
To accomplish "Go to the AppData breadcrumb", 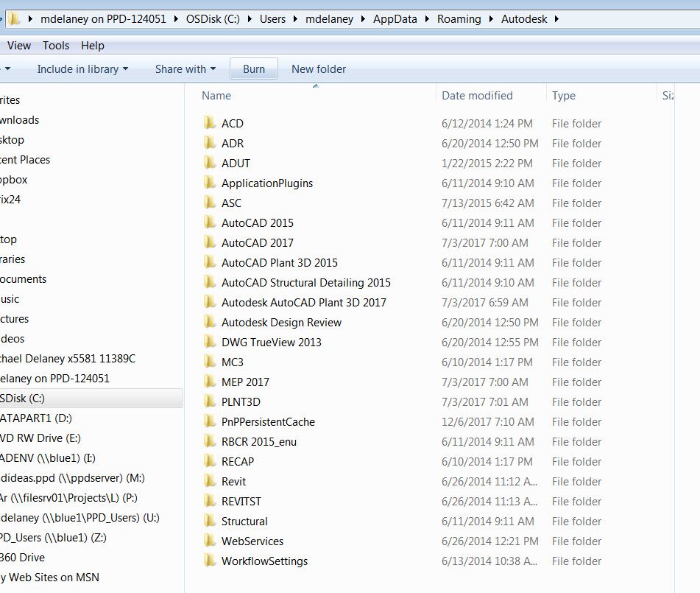I will pos(395,18).
